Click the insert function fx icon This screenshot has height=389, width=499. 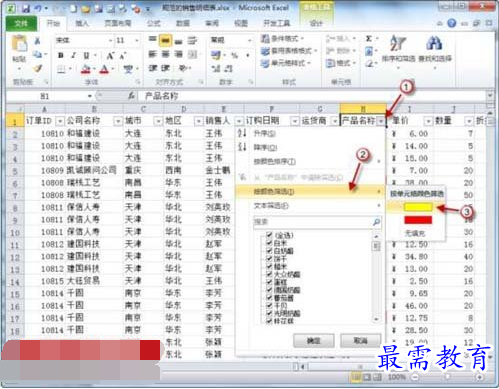[132, 96]
